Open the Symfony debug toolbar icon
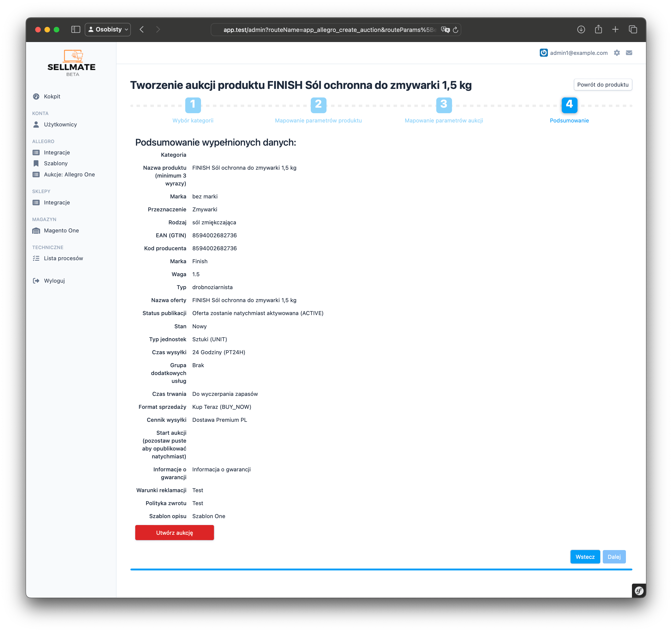 (x=638, y=590)
